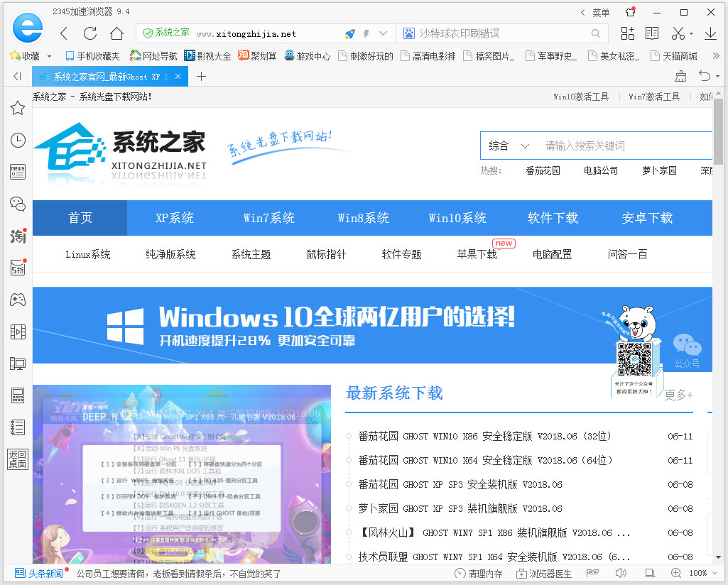Open the computer monitor icon in sidebar

click(x=18, y=363)
